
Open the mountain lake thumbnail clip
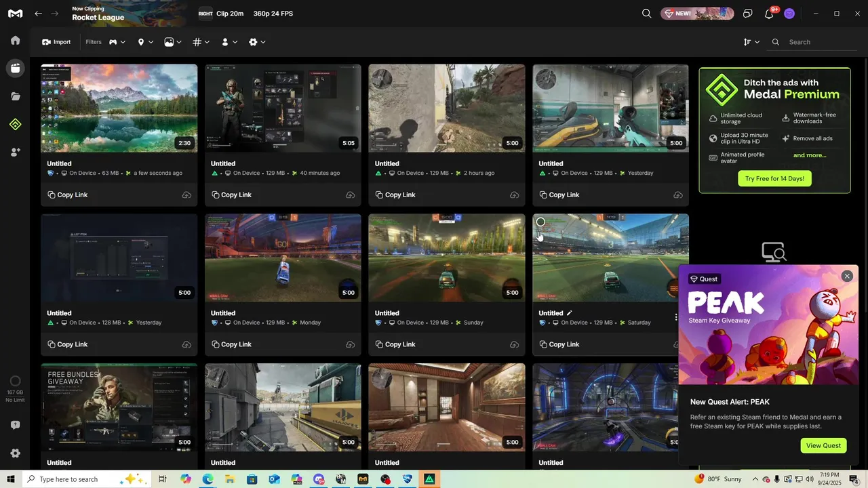[x=119, y=108]
